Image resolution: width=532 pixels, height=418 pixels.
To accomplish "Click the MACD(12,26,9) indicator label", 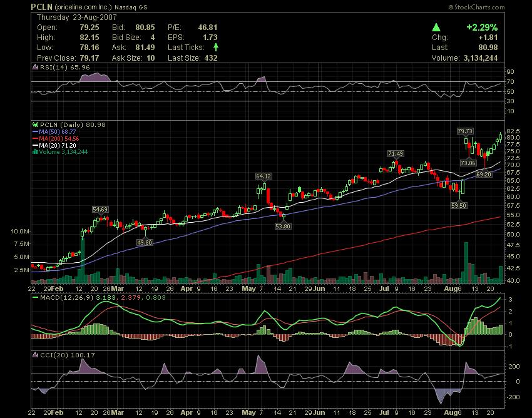I will [x=66, y=298].
